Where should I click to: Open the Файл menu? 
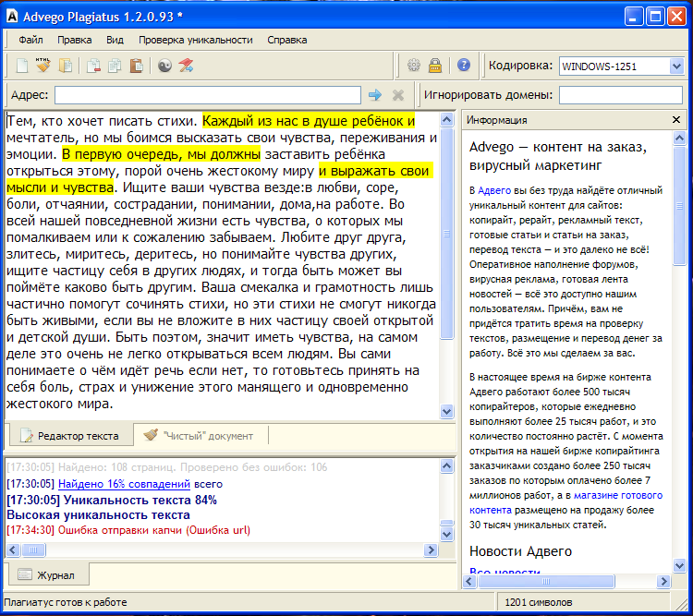coord(30,40)
